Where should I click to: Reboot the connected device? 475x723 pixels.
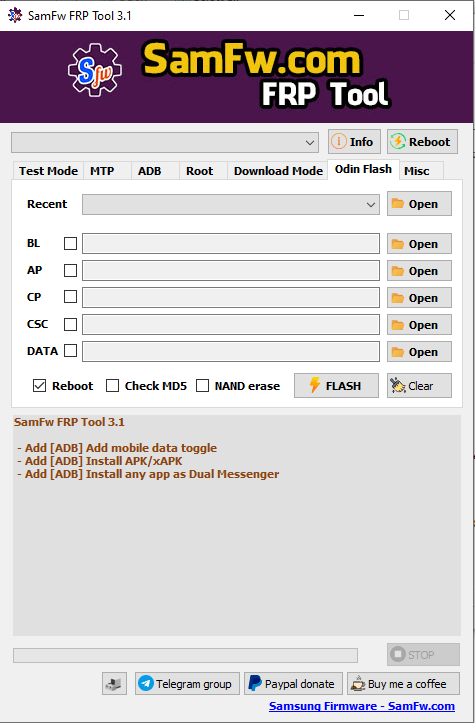[x=422, y=142]
